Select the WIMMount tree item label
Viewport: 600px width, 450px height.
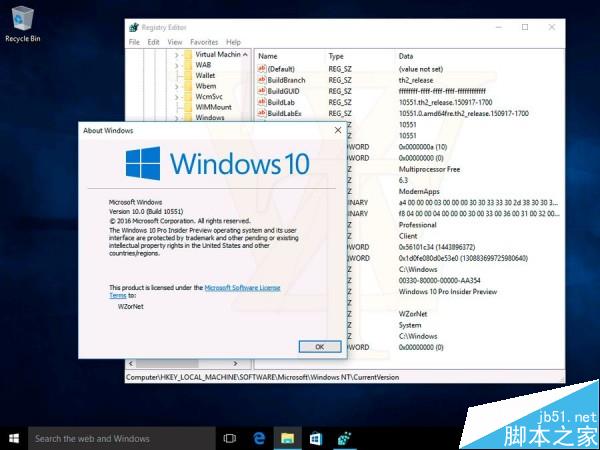coord(214,107)
